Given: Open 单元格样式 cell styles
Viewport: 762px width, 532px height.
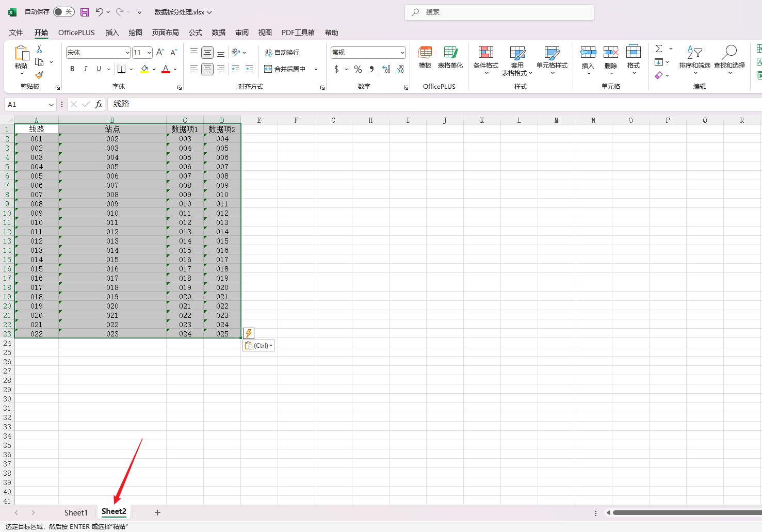Looking at the screenshot, I should (552, 60).
